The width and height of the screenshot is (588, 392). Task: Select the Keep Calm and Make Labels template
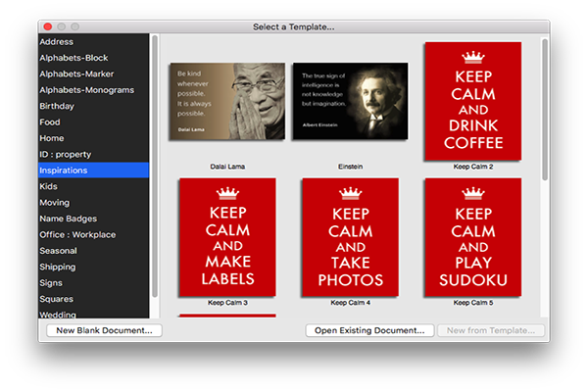click(227, 237)
